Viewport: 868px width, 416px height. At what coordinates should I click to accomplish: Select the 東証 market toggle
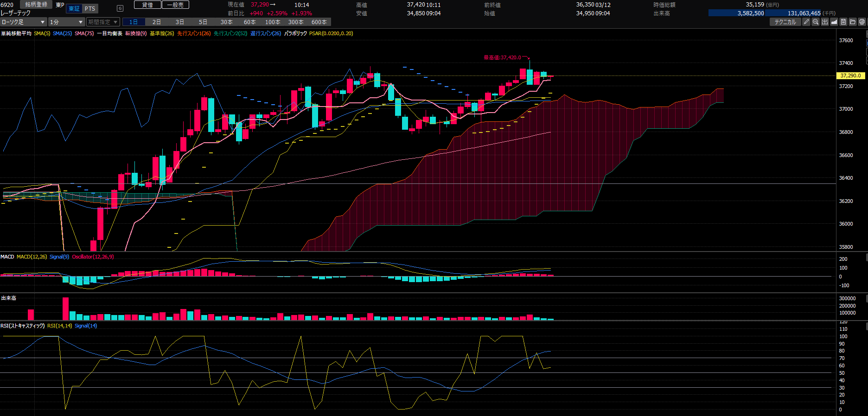(74, 9)
